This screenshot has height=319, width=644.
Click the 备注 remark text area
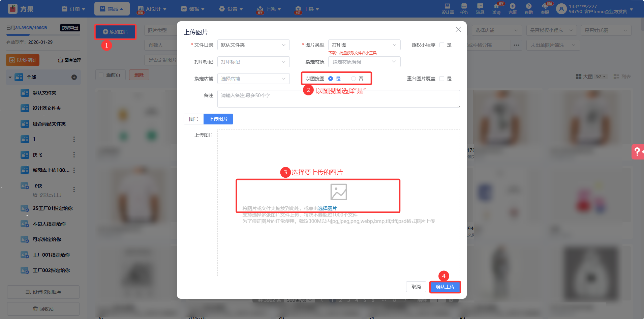tap(338, 99)
